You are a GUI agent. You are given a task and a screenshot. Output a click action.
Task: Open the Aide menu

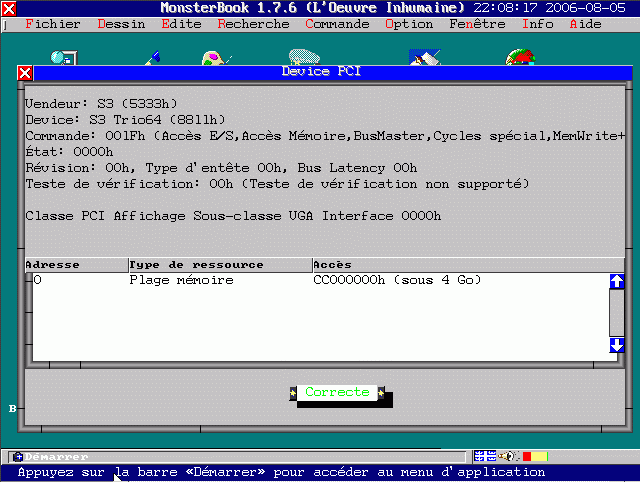point(585,24)
